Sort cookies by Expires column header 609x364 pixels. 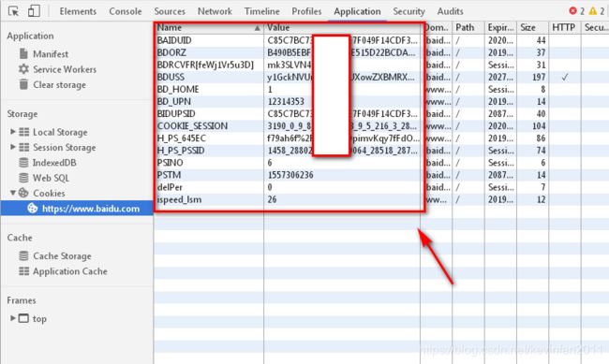(x=500, y=27)
